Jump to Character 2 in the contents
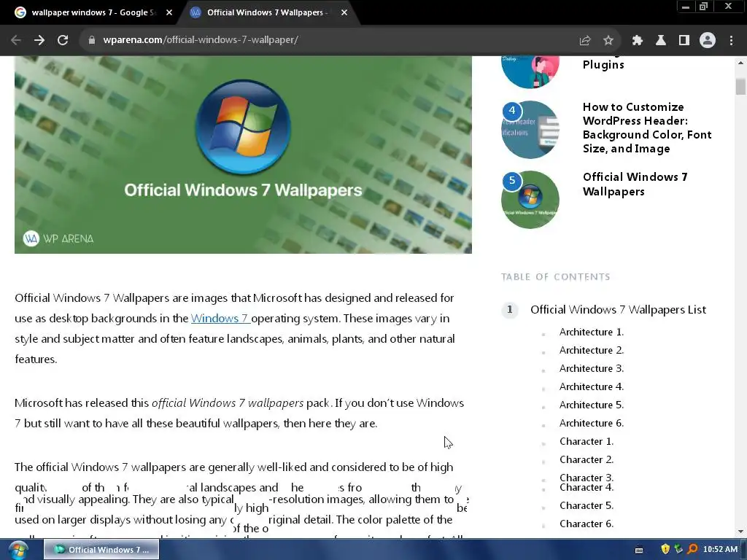747x560 pixels. 587,459
